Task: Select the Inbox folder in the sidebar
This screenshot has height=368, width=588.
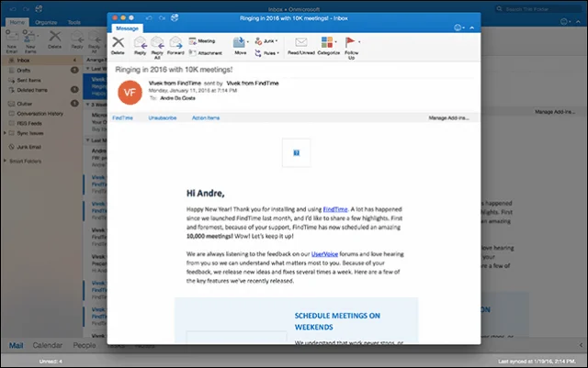Action: pos(41,60)
